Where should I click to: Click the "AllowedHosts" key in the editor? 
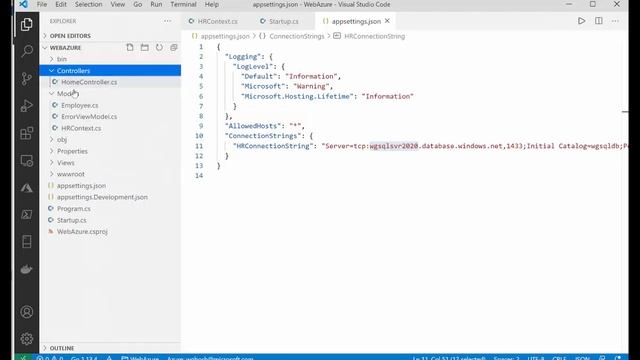click(x=253, y=126)
